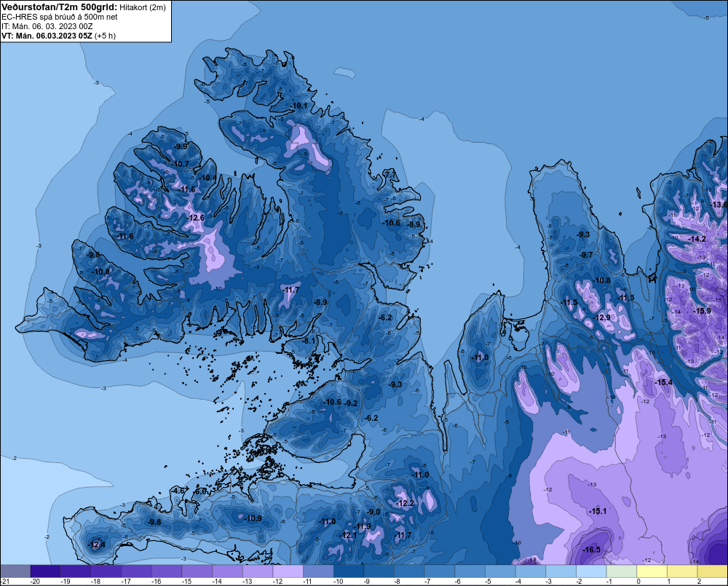Image resolution: width=728 pixels, height=586 pixels.
Task: Click the legend swatch starting at -6
Action: [x=470, y=571]
